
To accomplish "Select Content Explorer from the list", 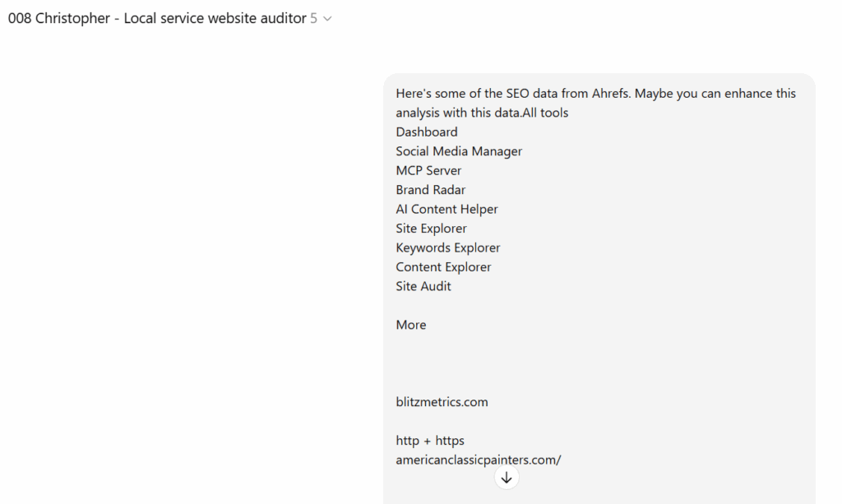I will pyautogui.click(x=443, y=267).
